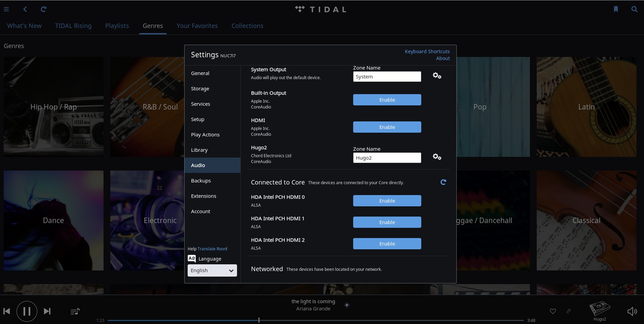This screenshot has height=324, width=644.
Task: Seek using the track progress bar
Action: (315, 320)
